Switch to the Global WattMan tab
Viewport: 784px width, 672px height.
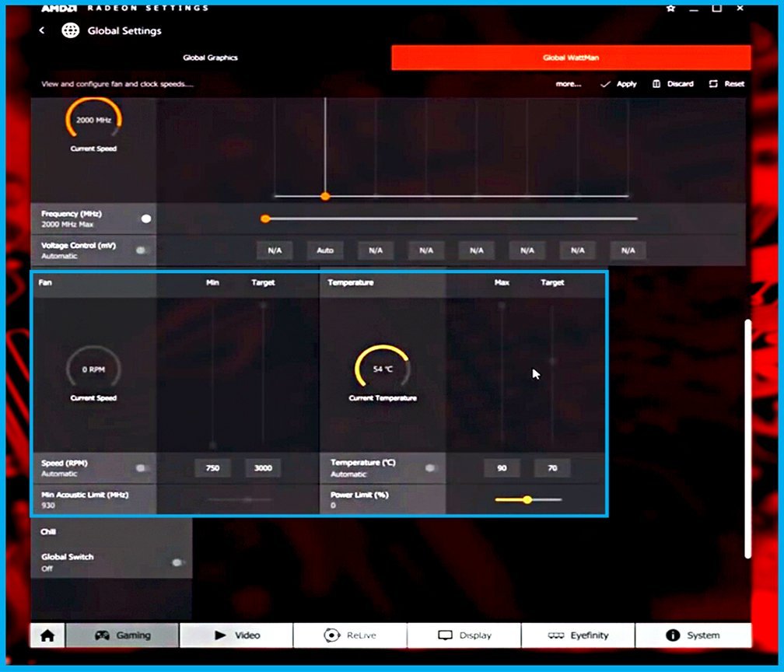571,58
